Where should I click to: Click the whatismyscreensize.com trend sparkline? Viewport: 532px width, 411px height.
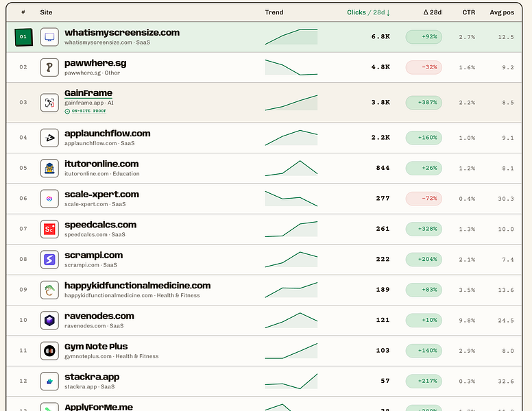pos(291,36)
